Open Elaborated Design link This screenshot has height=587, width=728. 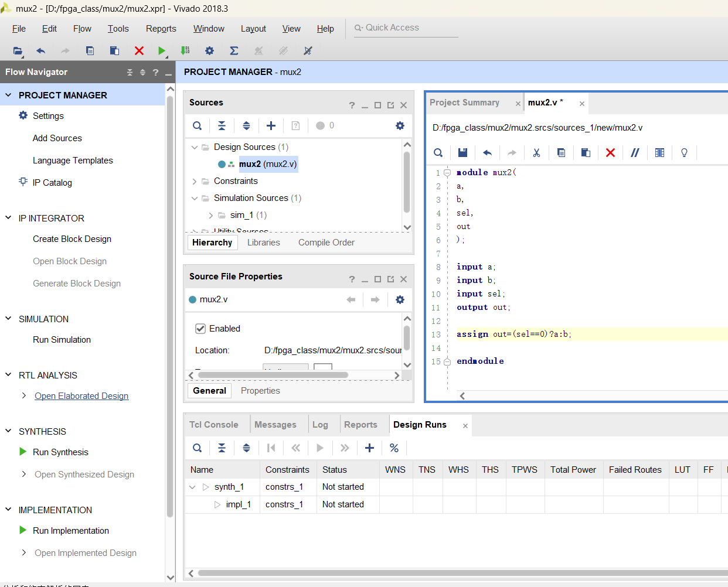tap(81, 396)
